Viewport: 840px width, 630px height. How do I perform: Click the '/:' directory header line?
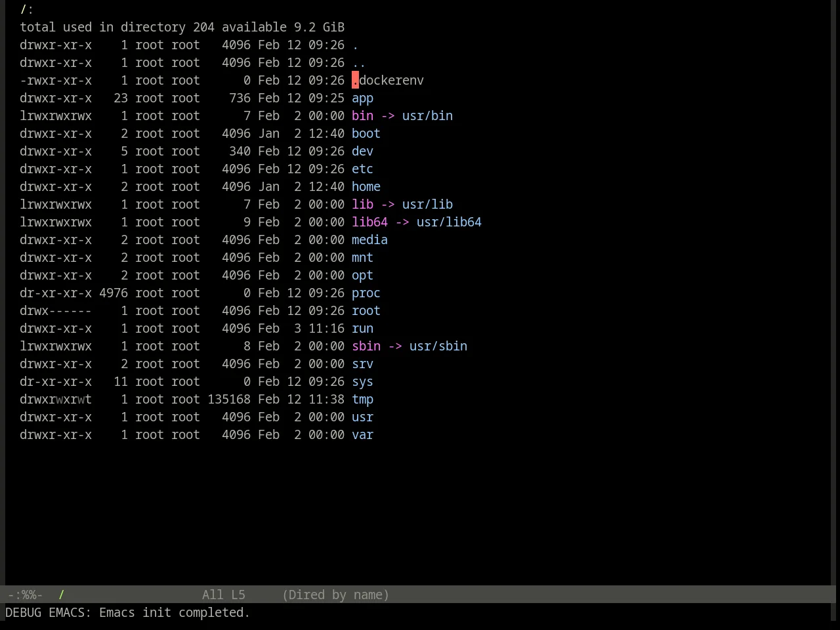[x=27, y=10]
